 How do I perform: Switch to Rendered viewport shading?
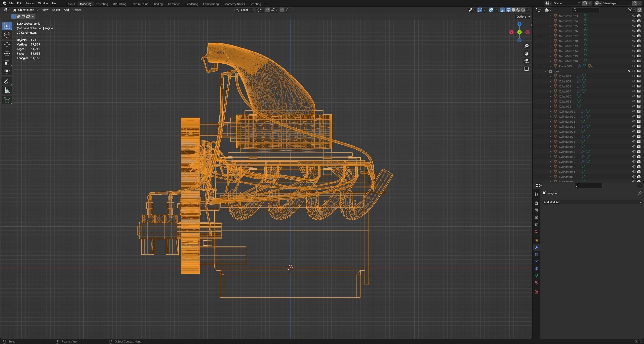click(x=523, y=10)
